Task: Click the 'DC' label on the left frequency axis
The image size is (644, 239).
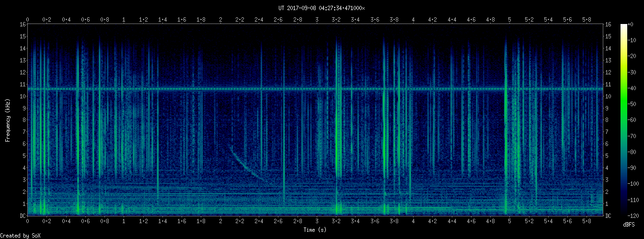Action: pos(23,216)
